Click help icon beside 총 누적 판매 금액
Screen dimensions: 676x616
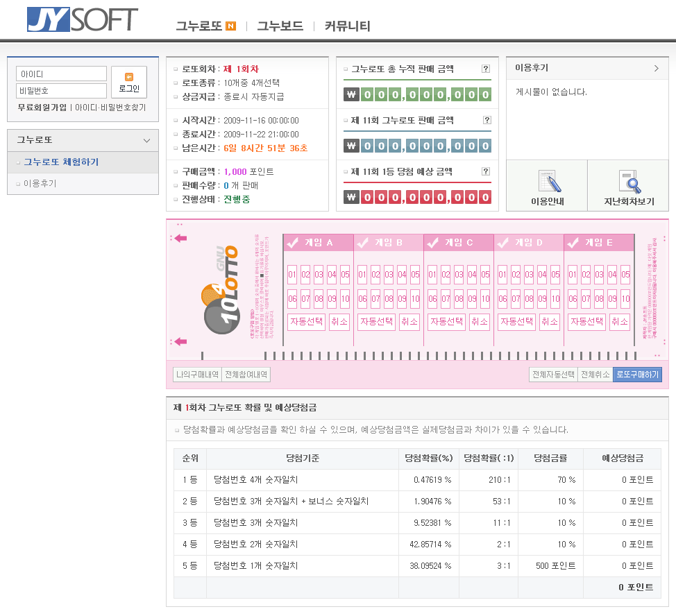(486, 69)
